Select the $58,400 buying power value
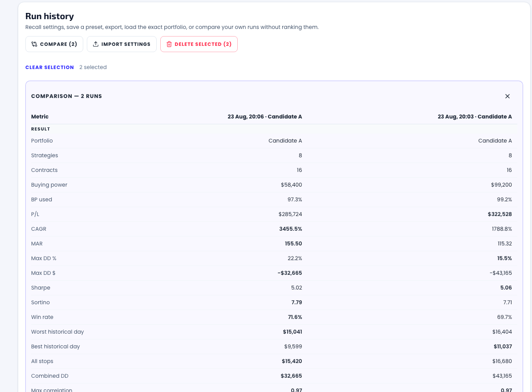532x392 pixels. pyautogui.click(x=292, y=184)
